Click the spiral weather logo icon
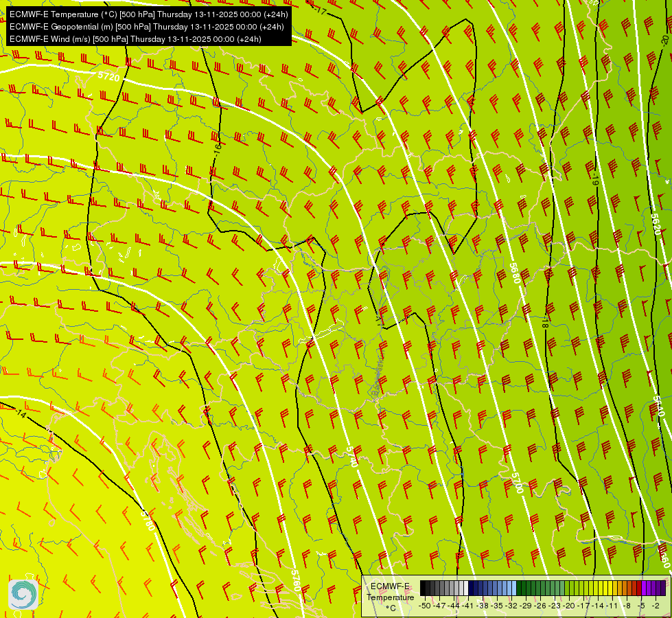 click(x=23, y=594)
